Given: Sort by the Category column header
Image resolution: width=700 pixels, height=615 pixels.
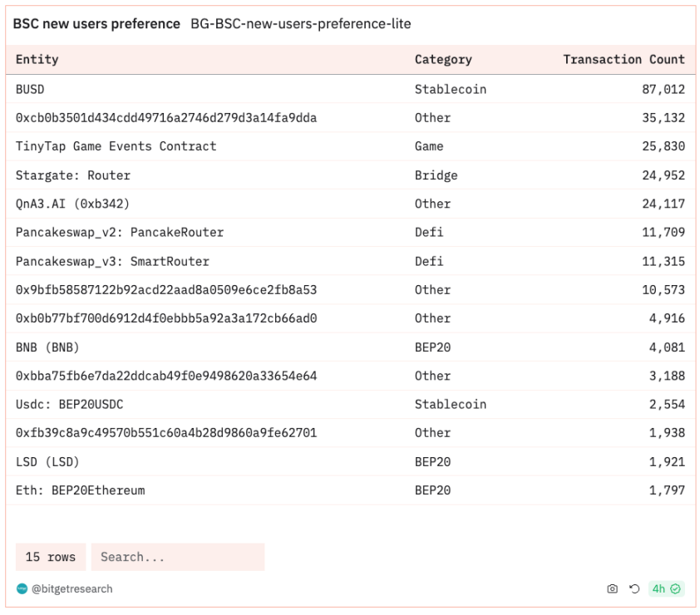Looking at the screenshot, I should [443, 59].
